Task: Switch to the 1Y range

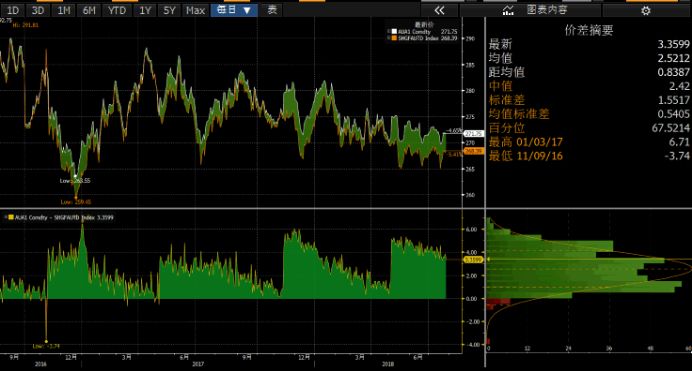Action: point(145,11)
